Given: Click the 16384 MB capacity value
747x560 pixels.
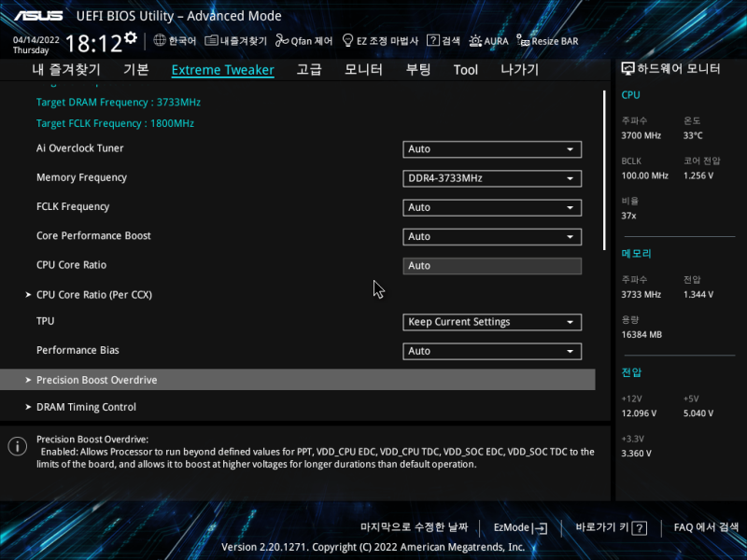Looking at the screenshot, I should (641, 335).
